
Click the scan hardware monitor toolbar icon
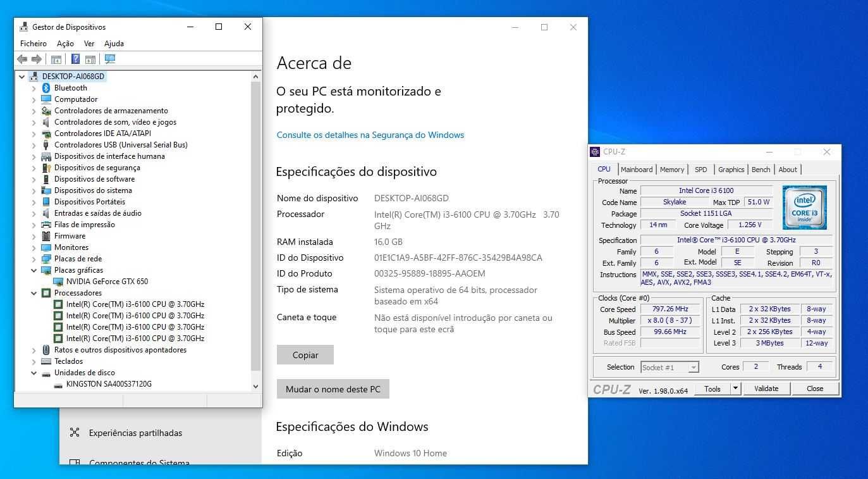click(x=110, y=59)
